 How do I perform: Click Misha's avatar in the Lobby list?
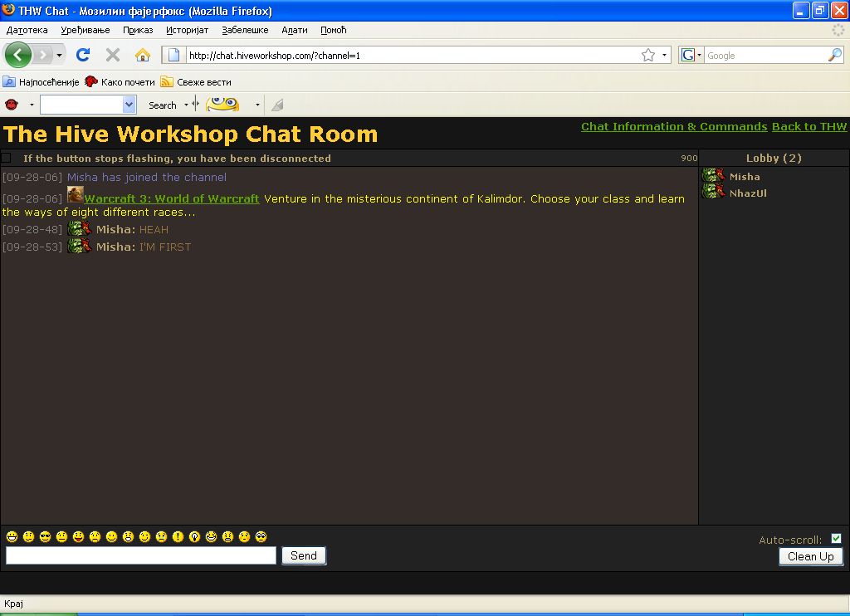[x=713, y=175]
